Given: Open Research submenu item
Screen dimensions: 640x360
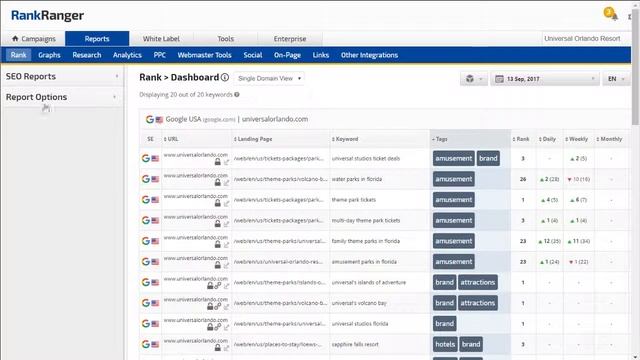Looking at the screenshot, I should coord(87,55).
